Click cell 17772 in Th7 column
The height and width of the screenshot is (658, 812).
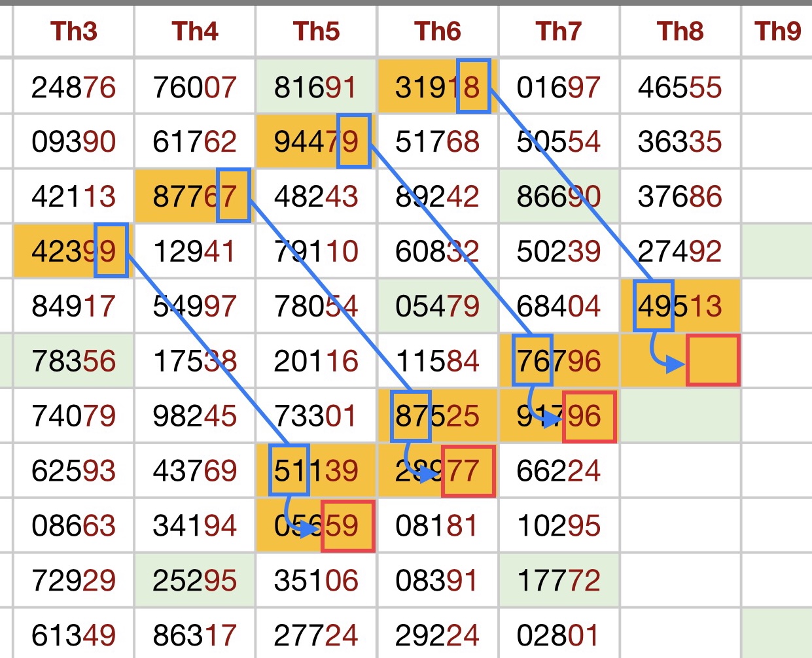click(558, 580)
